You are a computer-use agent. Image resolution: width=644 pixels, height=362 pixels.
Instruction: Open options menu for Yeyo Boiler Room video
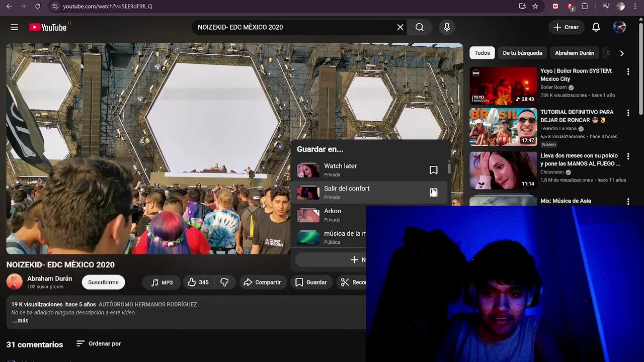click(628, 72)
